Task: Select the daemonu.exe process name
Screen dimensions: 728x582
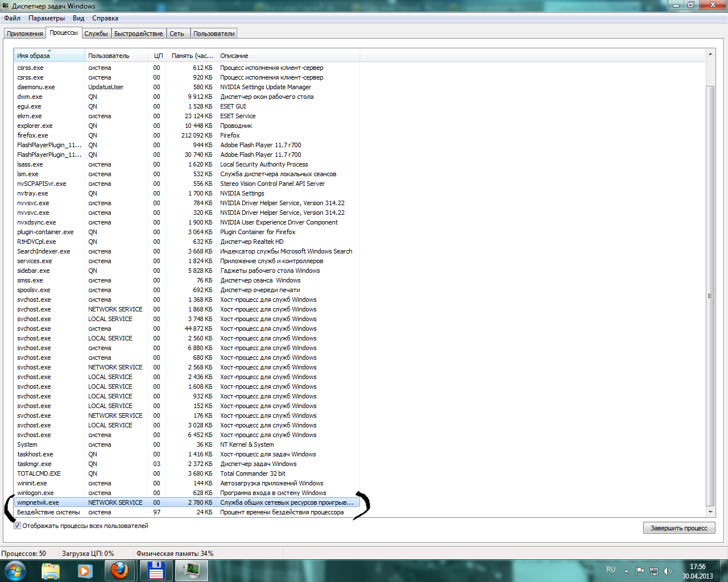Action: pos(36,87)
